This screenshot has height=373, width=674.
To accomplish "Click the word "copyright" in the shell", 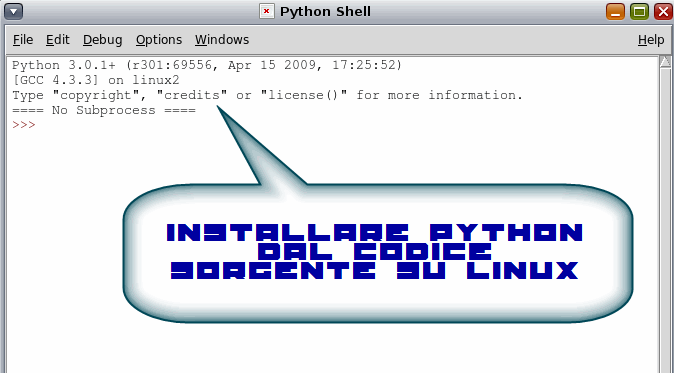I will point(95,95).
